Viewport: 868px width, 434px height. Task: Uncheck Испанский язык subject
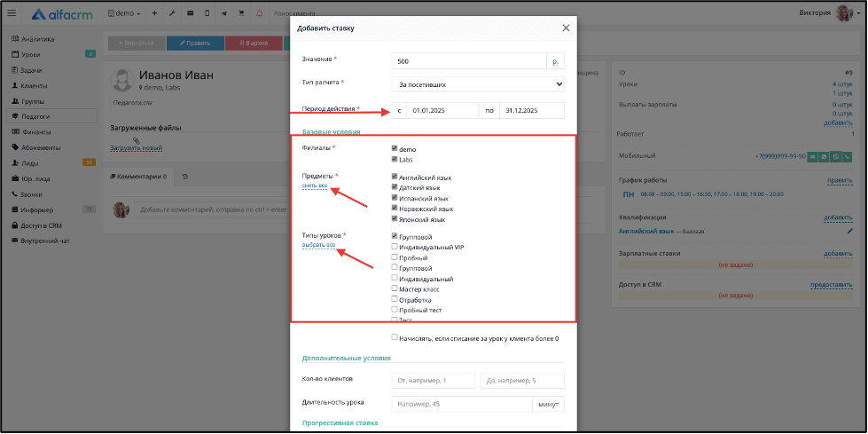[x=395, y=198]
